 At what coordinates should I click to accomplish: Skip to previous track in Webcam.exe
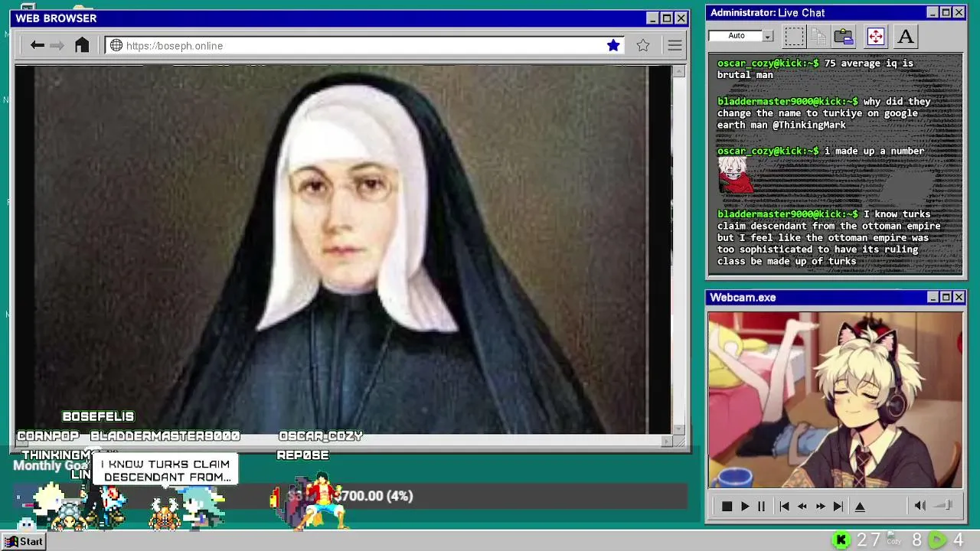pos(784,506)
